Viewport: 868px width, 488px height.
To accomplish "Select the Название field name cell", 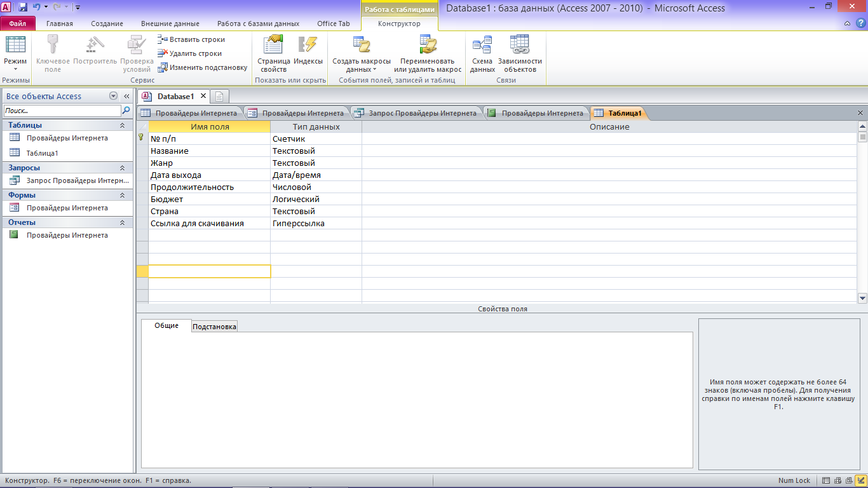I will pos(209,151).
